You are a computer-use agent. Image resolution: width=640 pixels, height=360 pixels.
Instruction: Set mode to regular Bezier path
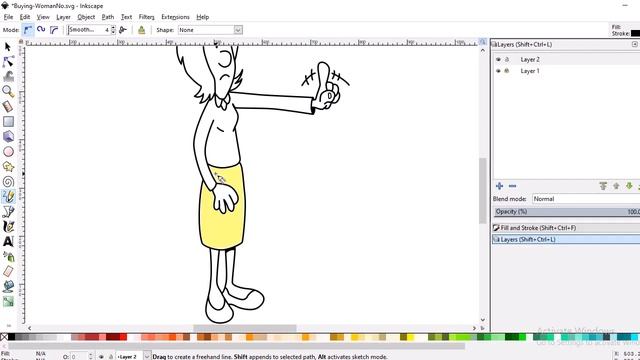click(28, 30)
